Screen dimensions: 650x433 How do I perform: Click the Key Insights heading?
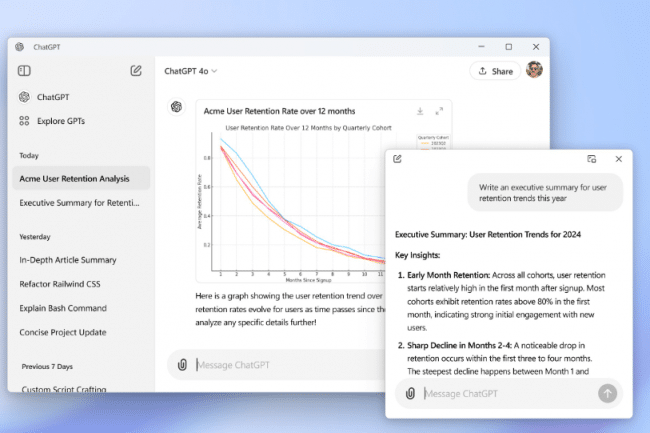tap(417, 255)
